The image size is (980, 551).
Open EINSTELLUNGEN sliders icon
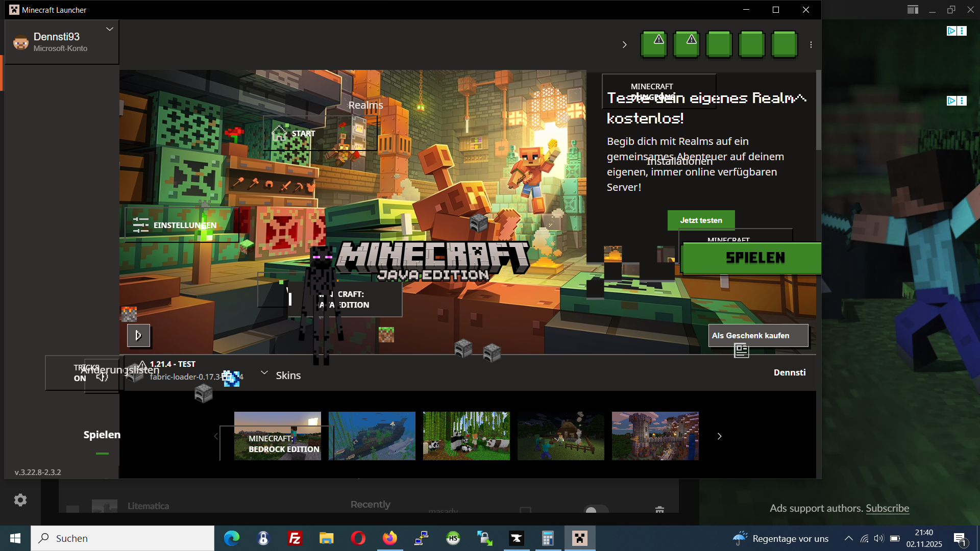141,225
